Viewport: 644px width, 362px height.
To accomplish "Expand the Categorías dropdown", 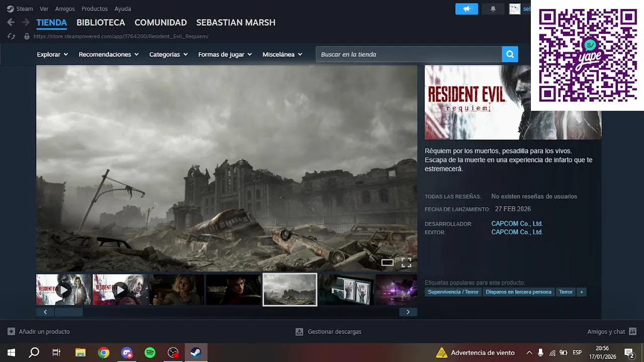I will 169,54.
